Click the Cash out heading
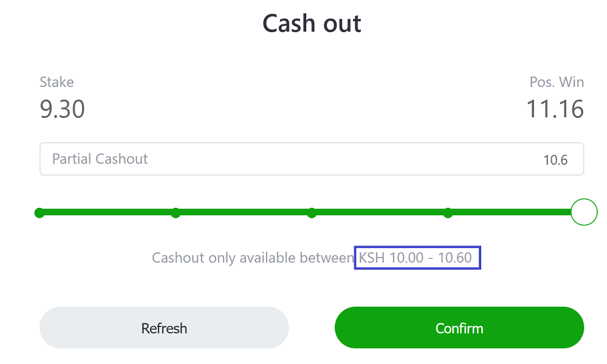This screenshot has height=364, width=607. 312,24
